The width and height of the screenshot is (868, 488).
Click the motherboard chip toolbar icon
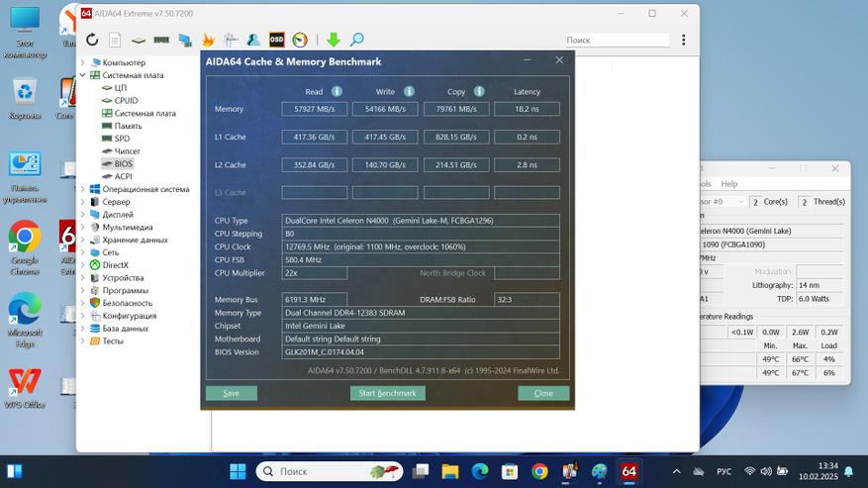click(139, 40)
